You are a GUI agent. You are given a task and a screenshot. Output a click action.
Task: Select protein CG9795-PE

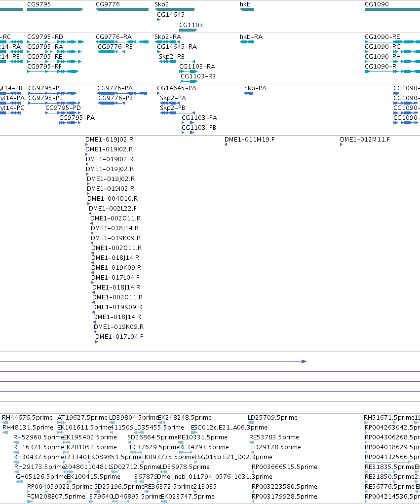[46, 98]
